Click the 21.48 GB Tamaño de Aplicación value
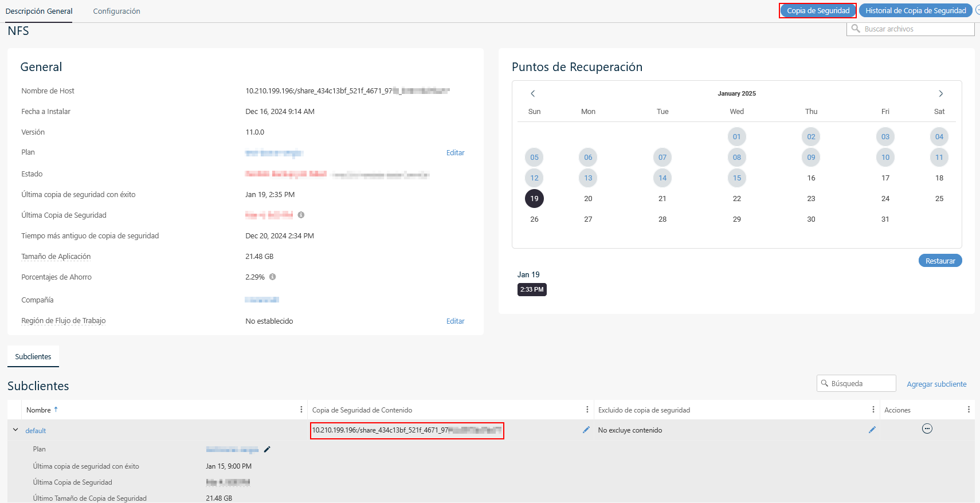980x503 pixels. coord(260,256)
